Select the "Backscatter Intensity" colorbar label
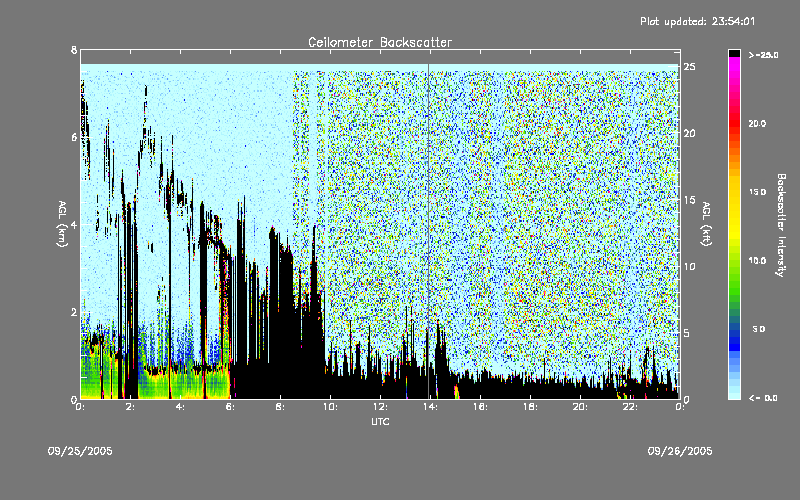 pyautogui.click(x=781, y=225)
